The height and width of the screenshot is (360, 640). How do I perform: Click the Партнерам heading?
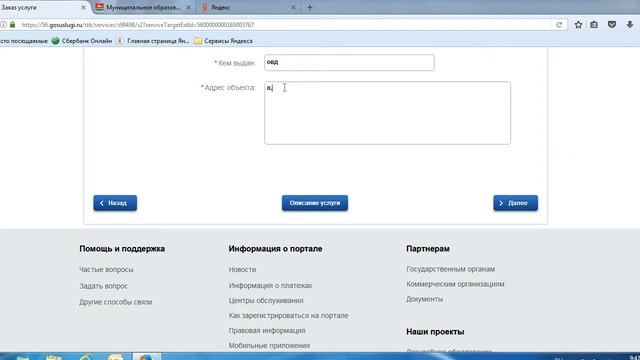coord(428,249)
